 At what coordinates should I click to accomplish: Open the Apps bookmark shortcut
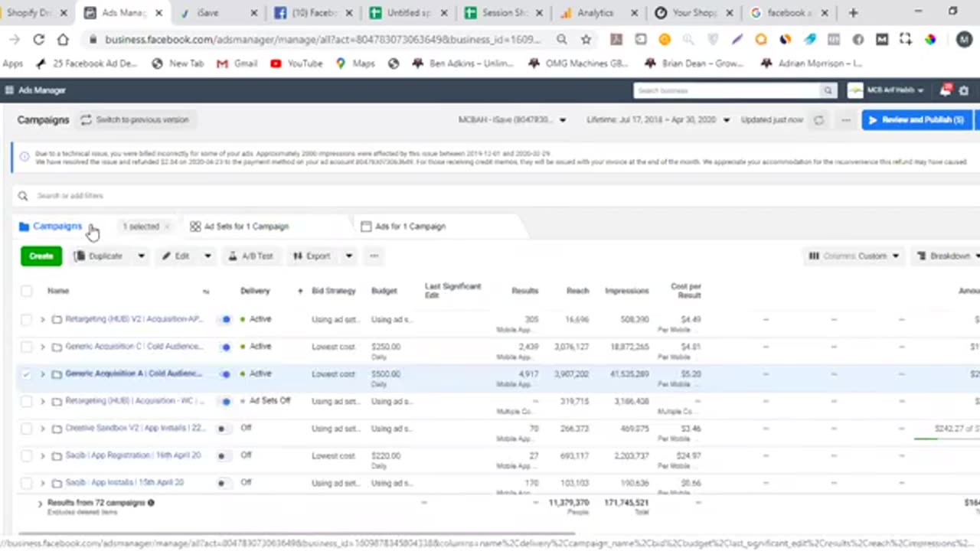coord(13,64)
